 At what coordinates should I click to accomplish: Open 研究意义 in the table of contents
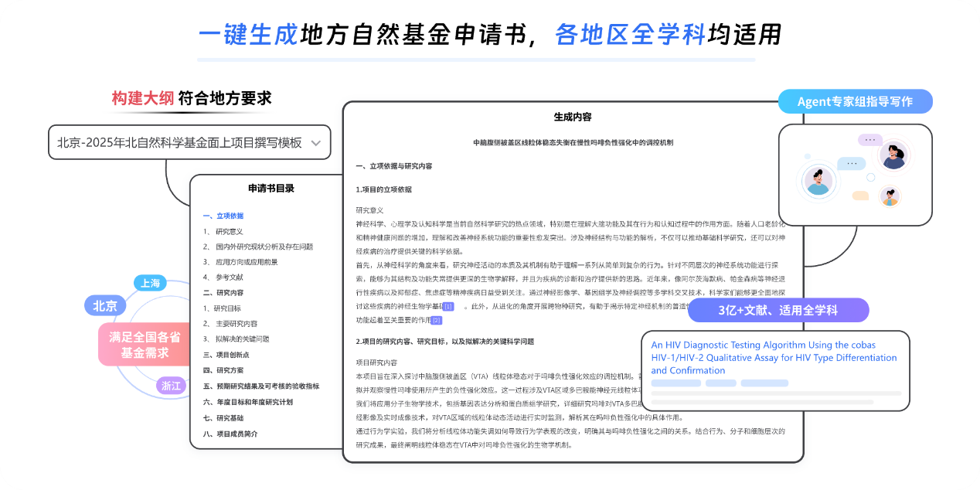(x=230, y=231)
